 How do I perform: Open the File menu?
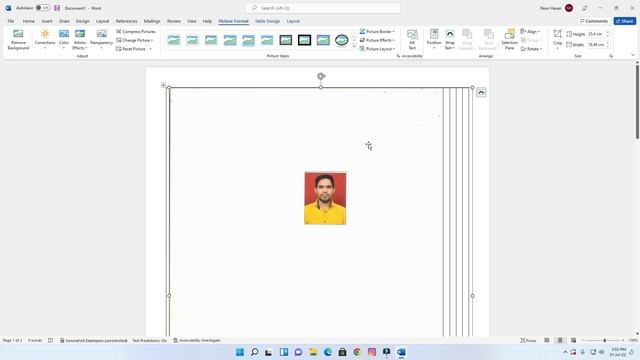tap(11, 21)
